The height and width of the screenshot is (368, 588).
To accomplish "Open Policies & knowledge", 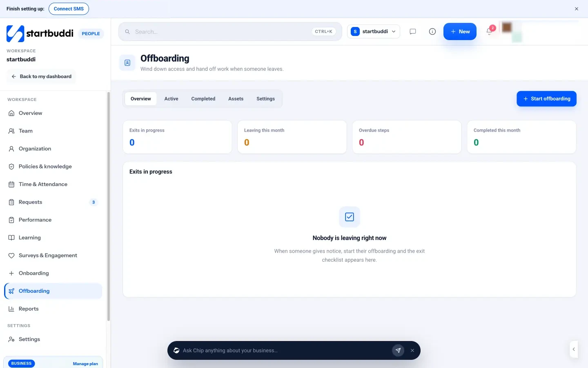I will pyautogui.click(x=53, y=166).
